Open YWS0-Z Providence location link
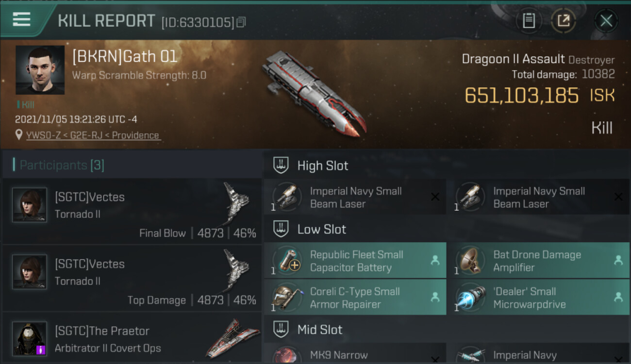631x364 pixels. point(93,135)
